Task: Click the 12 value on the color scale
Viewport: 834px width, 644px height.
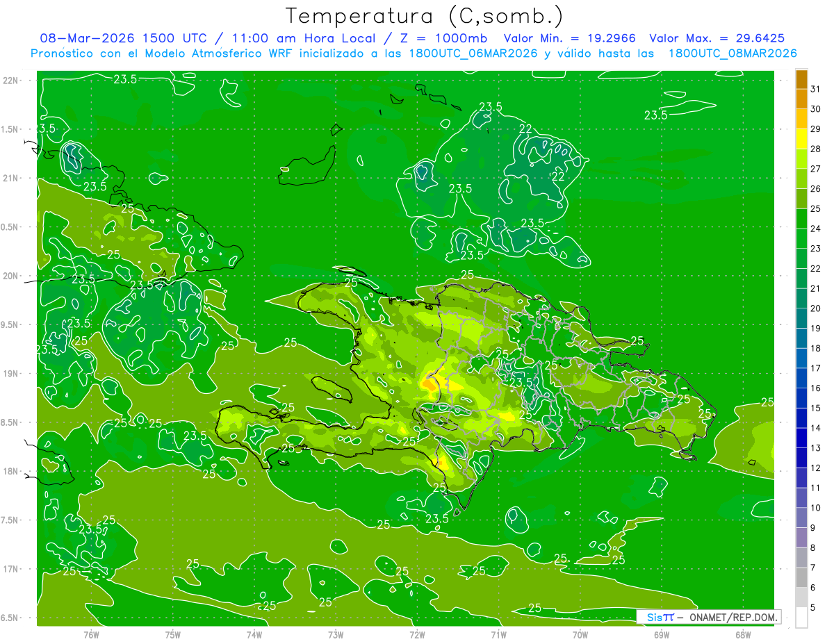Action: click(815, 468)
